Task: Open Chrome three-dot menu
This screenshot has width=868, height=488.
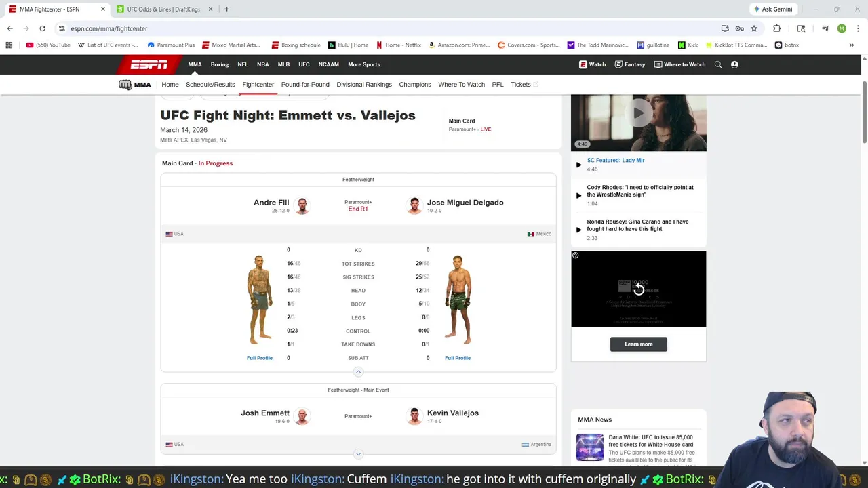Action: tap(856, 28)
